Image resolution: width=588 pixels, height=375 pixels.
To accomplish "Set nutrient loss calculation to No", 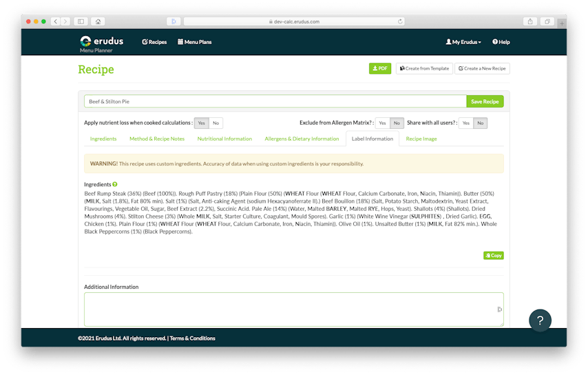I will (216, 123).
